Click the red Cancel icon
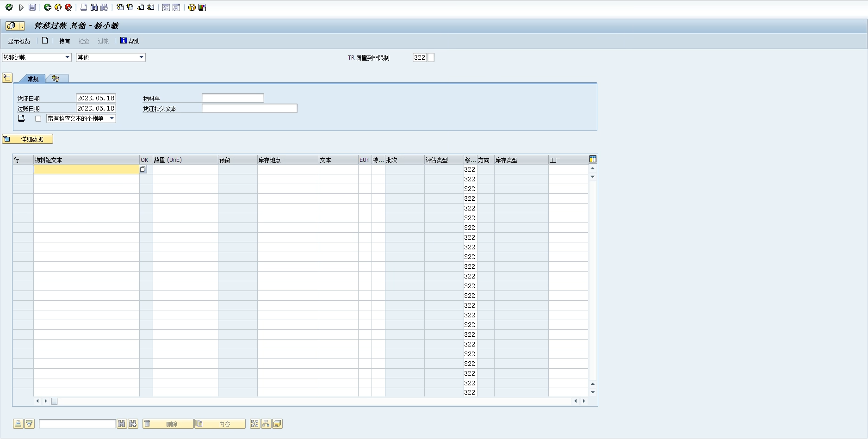The height and width of the screenshot is (439, 868). tap(68, 7)
